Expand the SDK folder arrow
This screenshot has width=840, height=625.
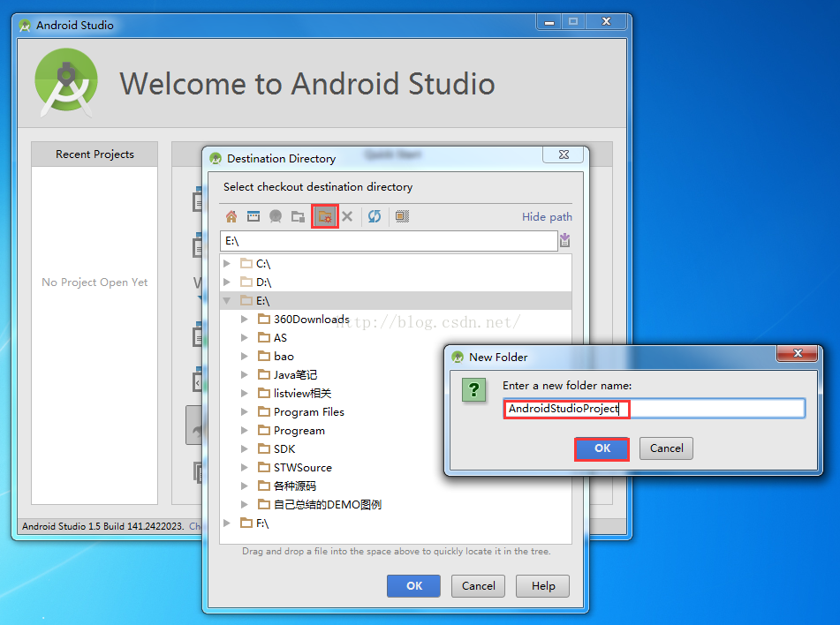pyautogui.click(x=245, y=448)
